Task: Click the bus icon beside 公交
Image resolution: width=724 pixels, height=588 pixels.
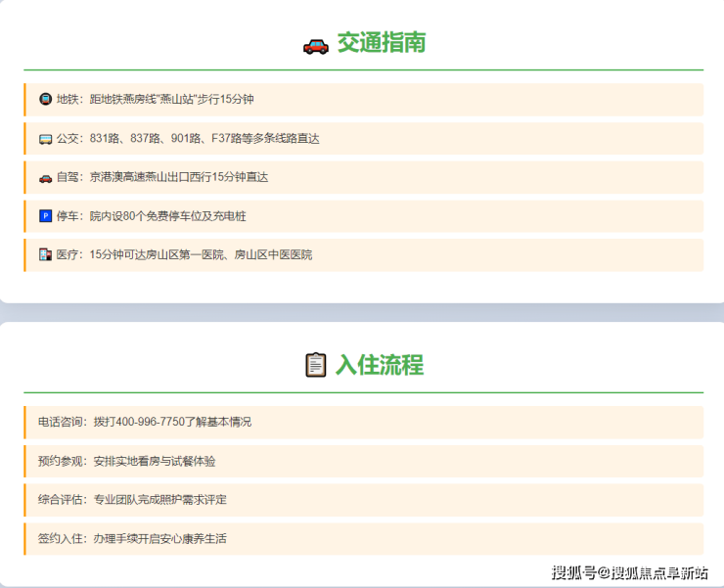Action: [x=45, y=139]
